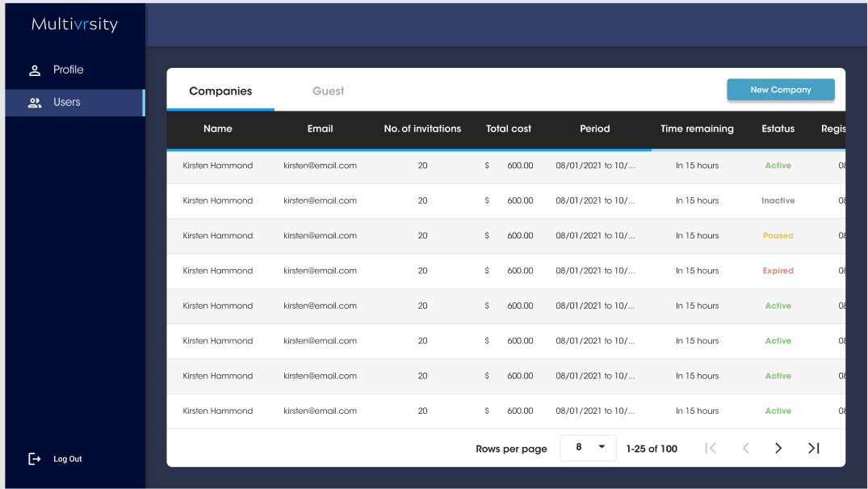Click the Log Out label
Viewport: 868px width, 489px height.
click(x=68, y=459)
